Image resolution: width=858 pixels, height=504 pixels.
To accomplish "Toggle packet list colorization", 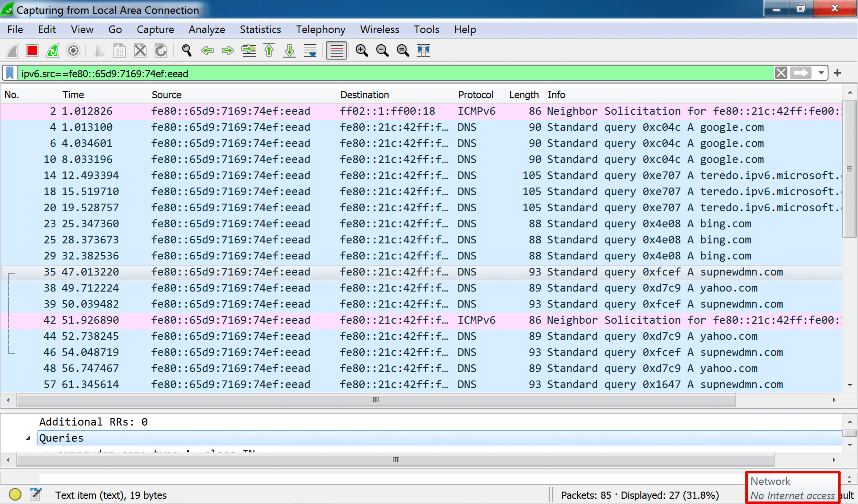I will tap(336, 50).
